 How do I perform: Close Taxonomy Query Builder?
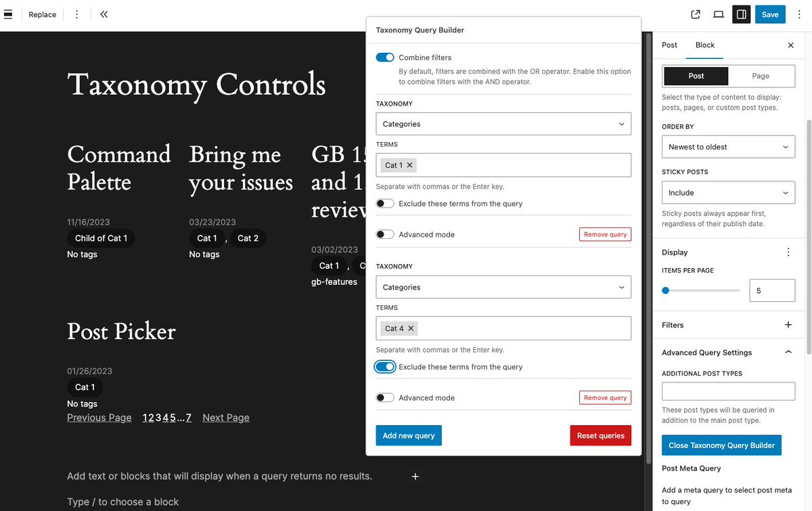[721, 445]
